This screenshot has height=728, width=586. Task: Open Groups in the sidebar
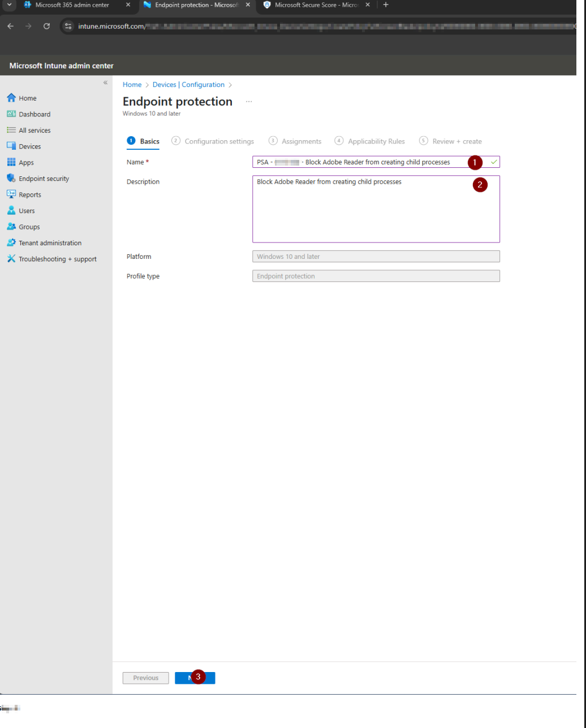[23, 227]
